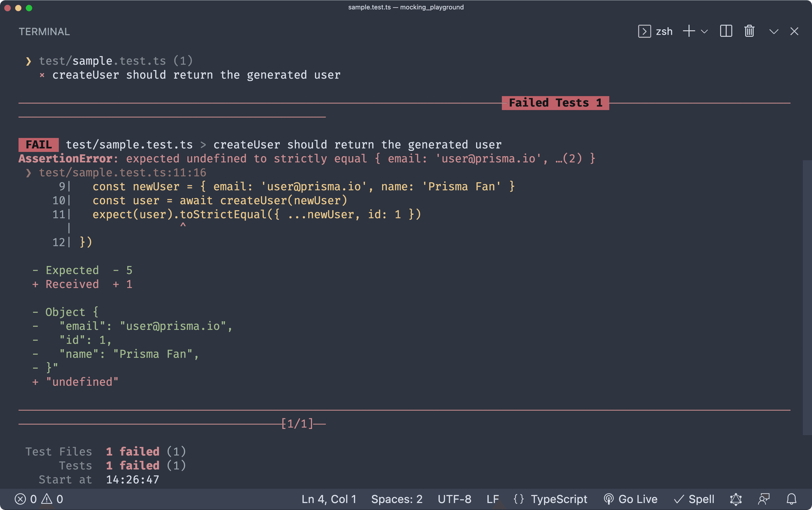Kill terminal using the trash icon
This screenshot has height=510, width=812.
click(x=749, y=31)
